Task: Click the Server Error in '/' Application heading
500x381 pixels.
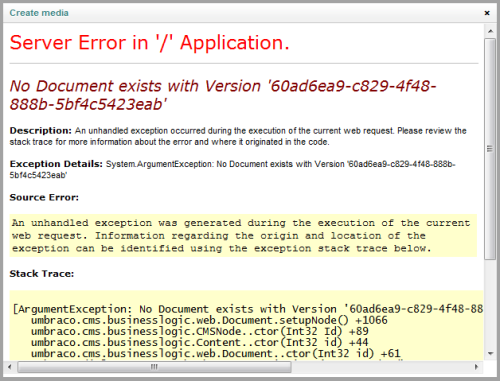Action: [x=149, y=43]
